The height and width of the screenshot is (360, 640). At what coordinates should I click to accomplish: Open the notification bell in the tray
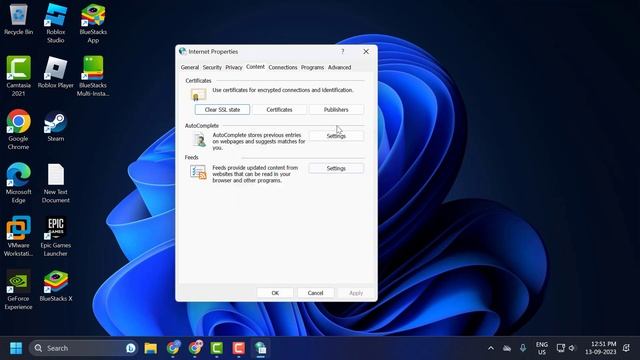coord(626,348)
